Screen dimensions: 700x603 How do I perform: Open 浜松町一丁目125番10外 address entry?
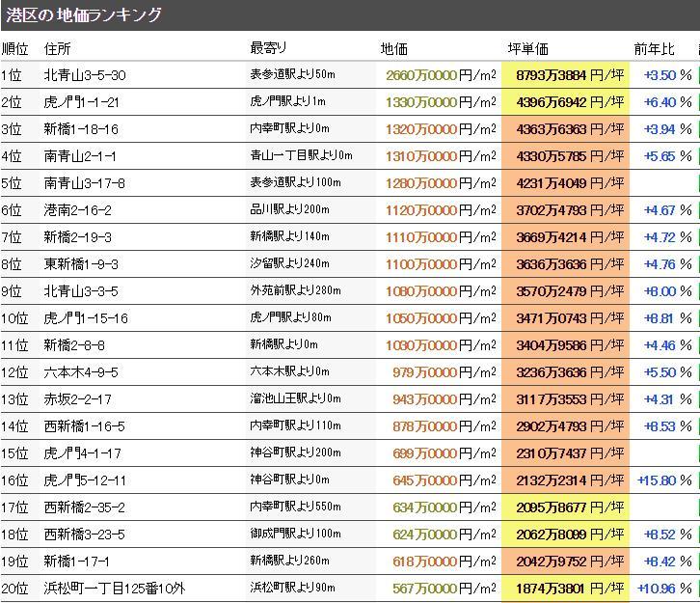(114, 589)
